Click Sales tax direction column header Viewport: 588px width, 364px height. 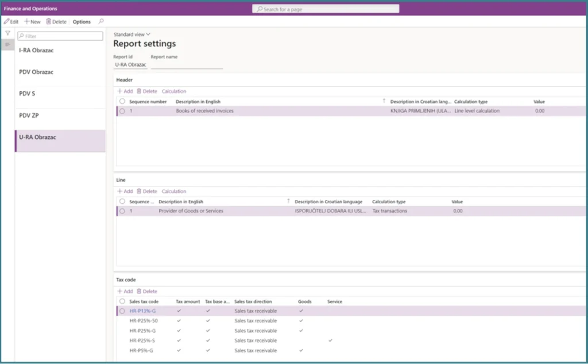click(253, 302)
